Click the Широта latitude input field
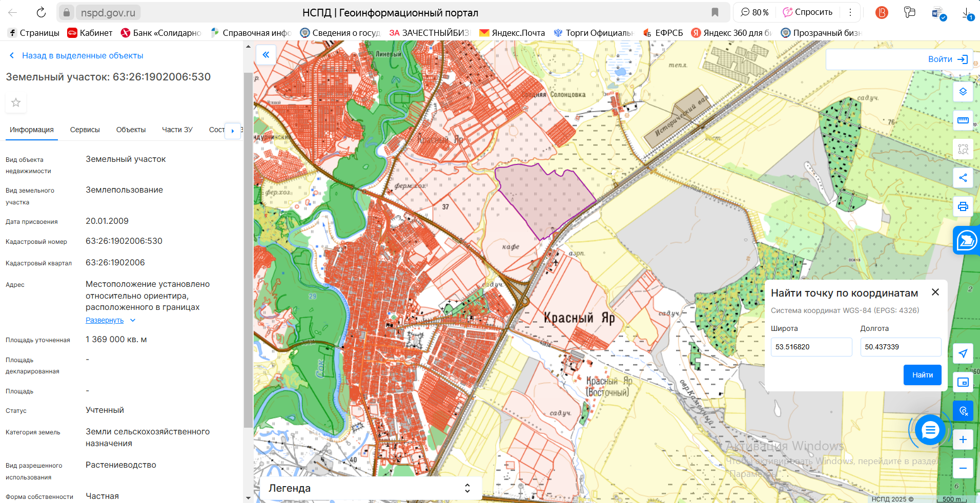Screen dimensions: 980x503 click(811, 347)
